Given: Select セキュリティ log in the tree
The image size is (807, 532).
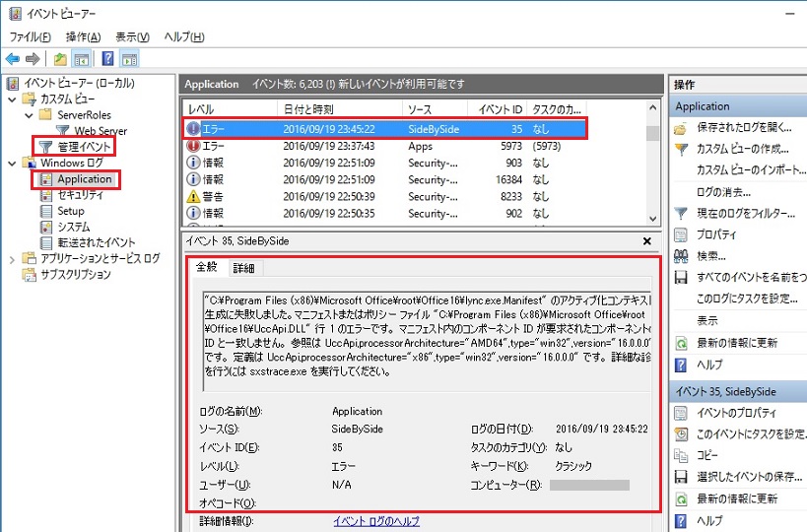Looking at the screenshot, I should 80,195.
